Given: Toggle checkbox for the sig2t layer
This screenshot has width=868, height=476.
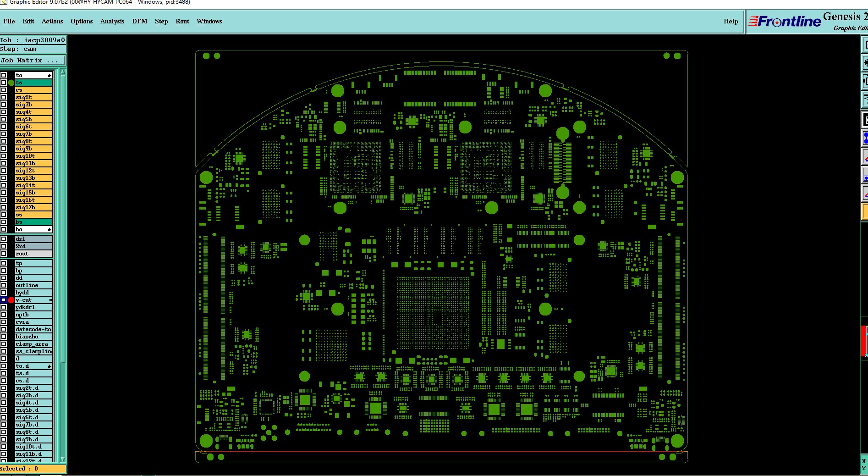Looking at the screenshot, I should [x=4, y=97].
